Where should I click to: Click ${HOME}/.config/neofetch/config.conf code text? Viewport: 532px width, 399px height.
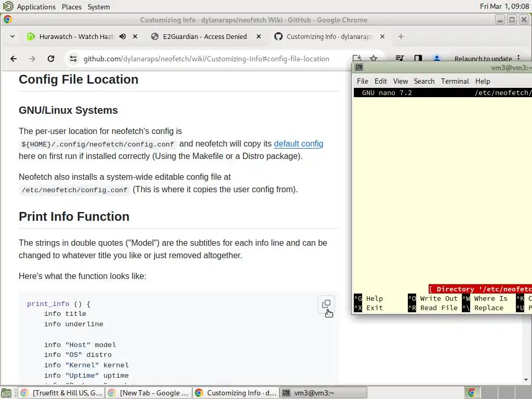coord(98,144)
